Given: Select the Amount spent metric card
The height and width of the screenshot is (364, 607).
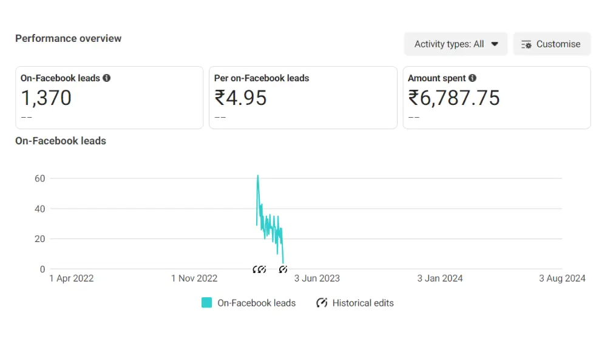Looking at the screenshot, I should pyautogui.click(x=497, y=98).
